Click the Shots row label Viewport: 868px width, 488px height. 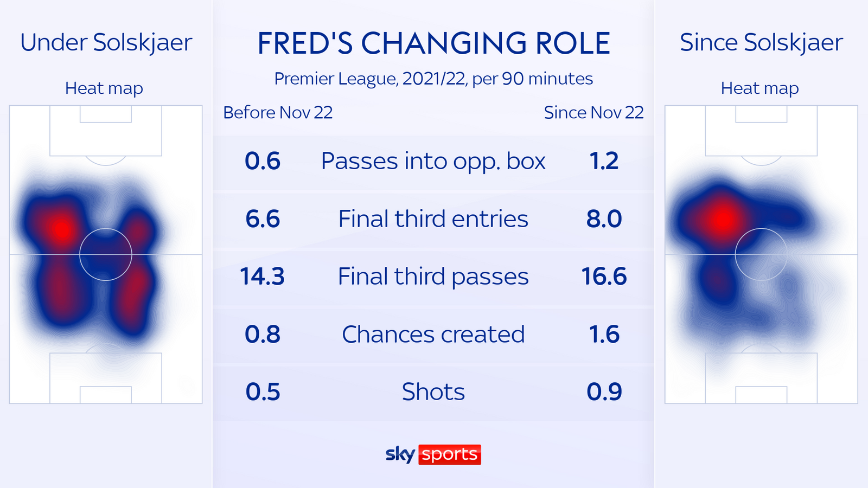433,392
